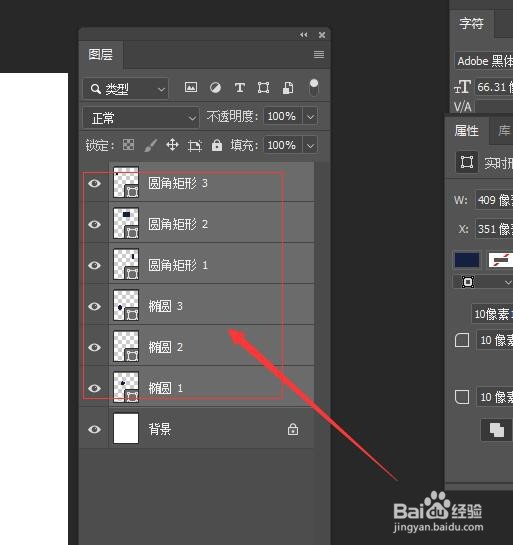513x545 pixels.
Task: Collapse the Layers panel with double arrows
Action: (304, 34)
